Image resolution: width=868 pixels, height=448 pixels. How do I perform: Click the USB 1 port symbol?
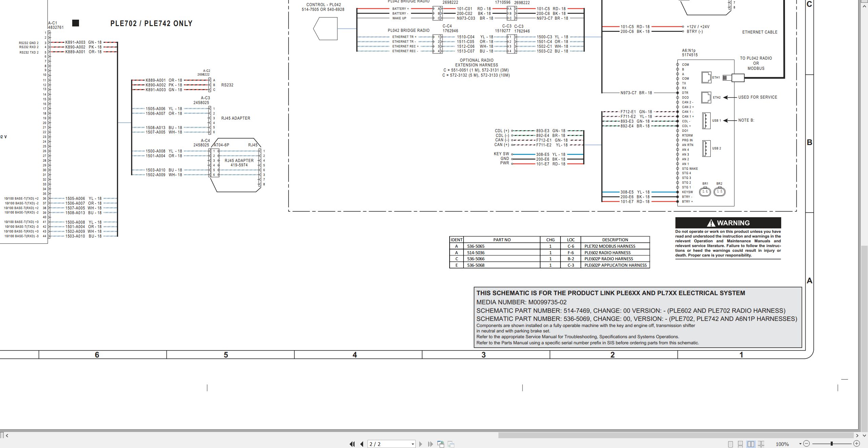(x=706, y=121)
